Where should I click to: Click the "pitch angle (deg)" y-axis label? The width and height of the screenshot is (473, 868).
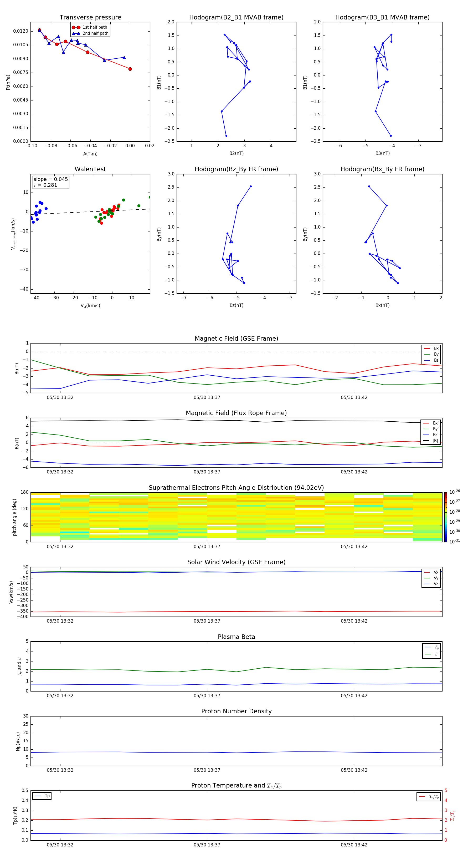pos(14,517)
